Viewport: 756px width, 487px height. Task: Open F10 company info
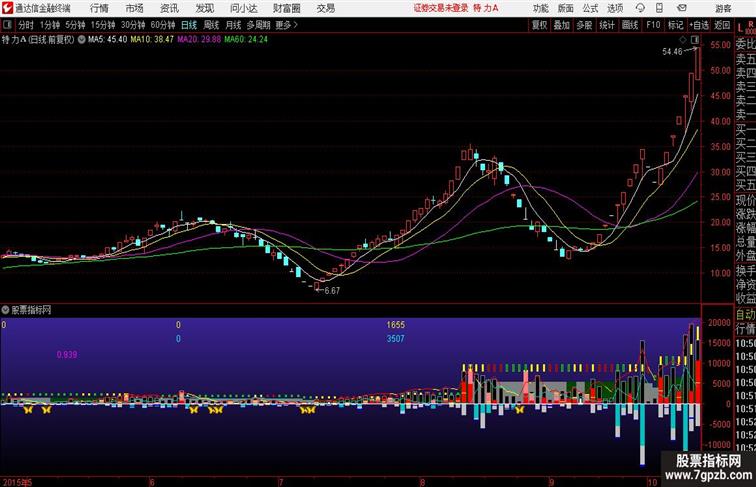pos(653,25)
